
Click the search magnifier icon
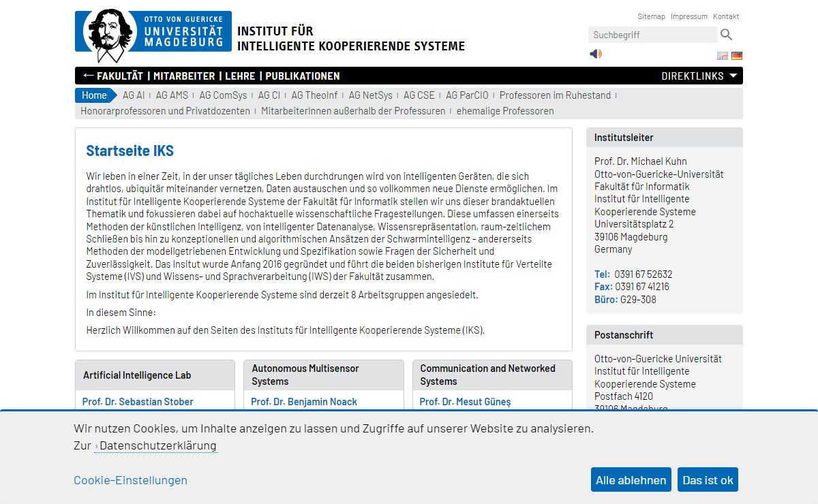click(x=727, y=35)
